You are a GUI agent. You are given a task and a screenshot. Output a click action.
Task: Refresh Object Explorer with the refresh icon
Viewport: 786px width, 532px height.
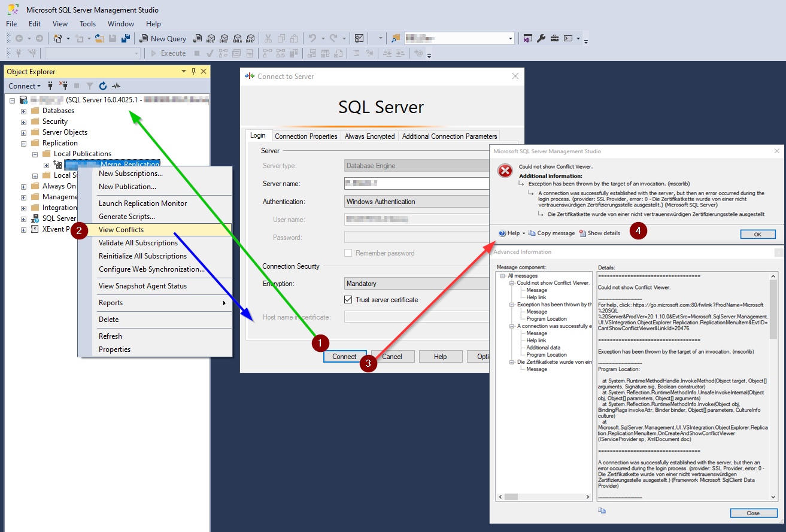(103, 86)
